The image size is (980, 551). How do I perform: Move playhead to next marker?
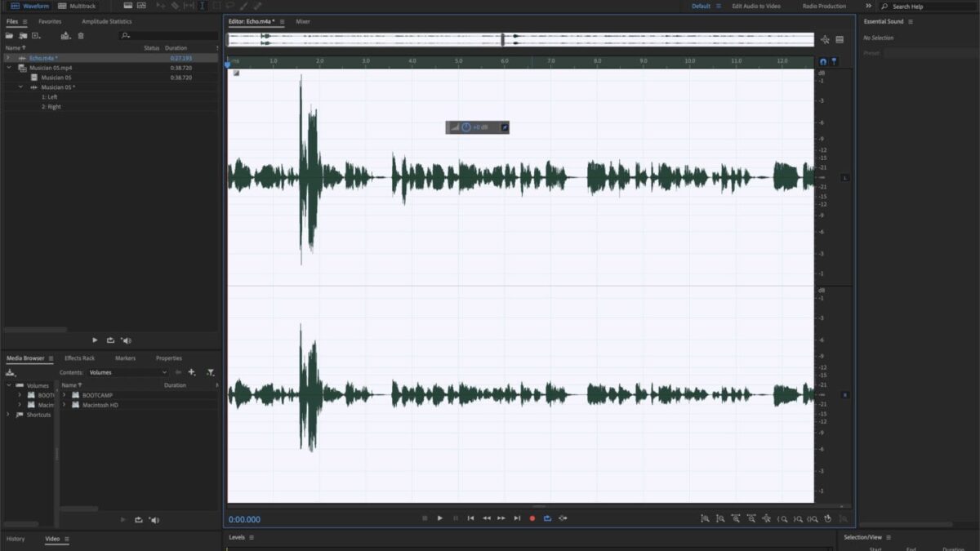pyautogui.click(x=517, y=518)
